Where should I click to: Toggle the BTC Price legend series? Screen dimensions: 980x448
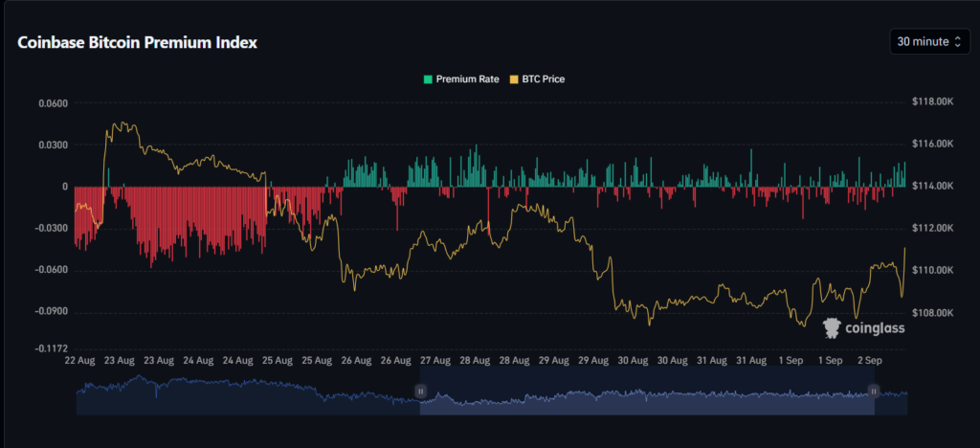[538, 79]
